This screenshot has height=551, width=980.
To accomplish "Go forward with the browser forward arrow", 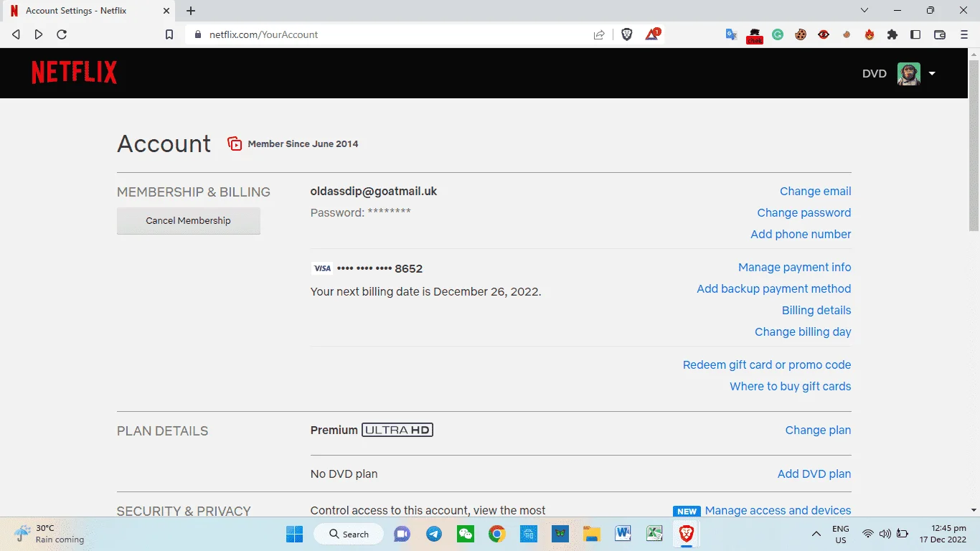I will point(39,34).
